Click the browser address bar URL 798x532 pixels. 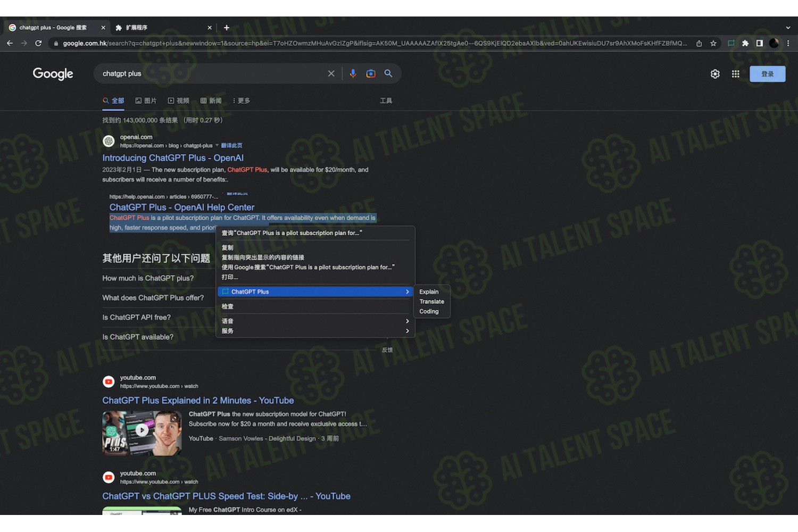(x=375, y=43)
